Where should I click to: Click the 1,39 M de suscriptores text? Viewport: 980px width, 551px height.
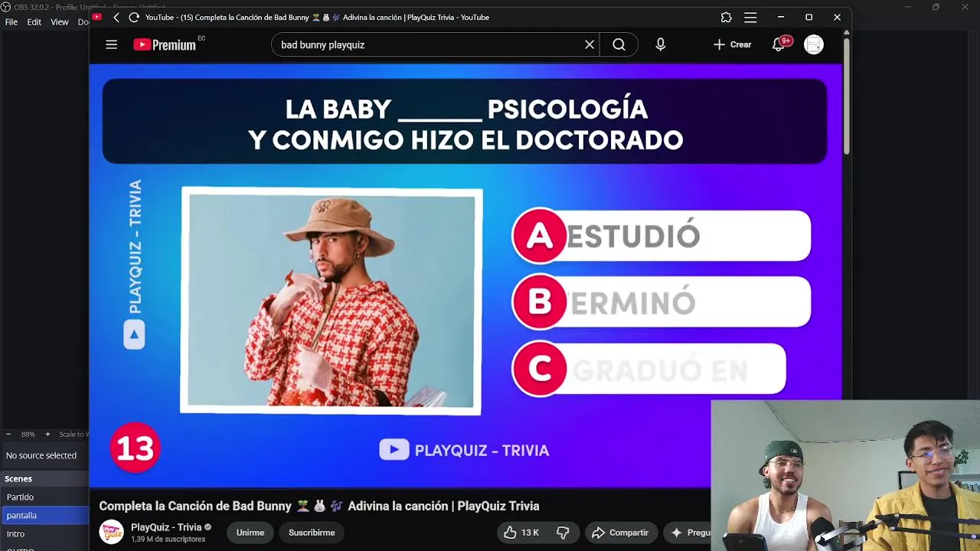point(168,540)
